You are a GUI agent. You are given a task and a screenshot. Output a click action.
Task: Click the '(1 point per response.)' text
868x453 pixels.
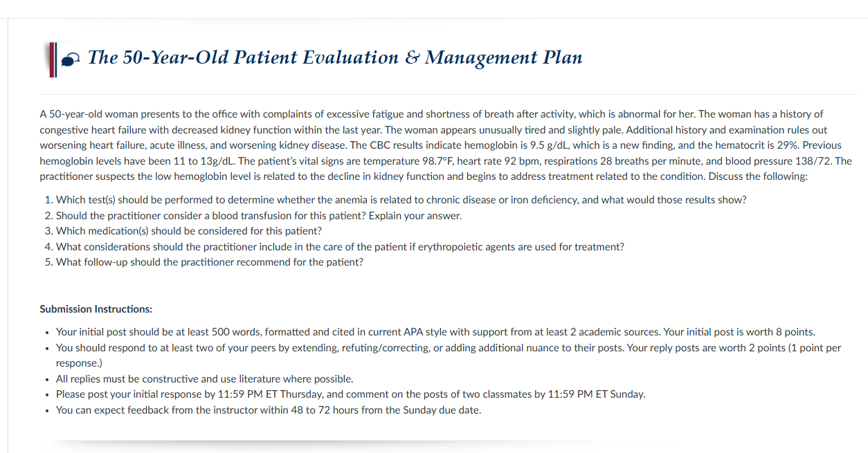449,355
